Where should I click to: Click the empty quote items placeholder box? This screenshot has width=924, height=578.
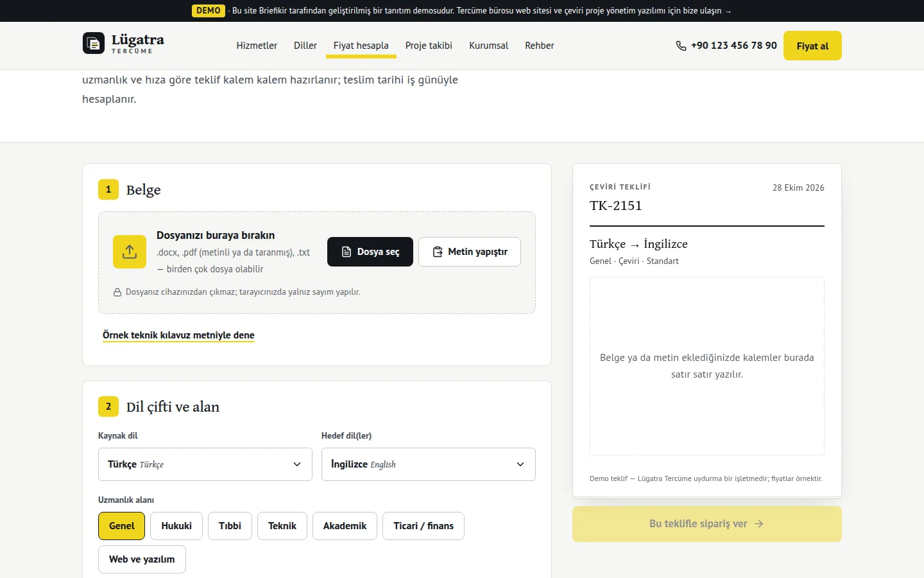(x=707, y=366)
